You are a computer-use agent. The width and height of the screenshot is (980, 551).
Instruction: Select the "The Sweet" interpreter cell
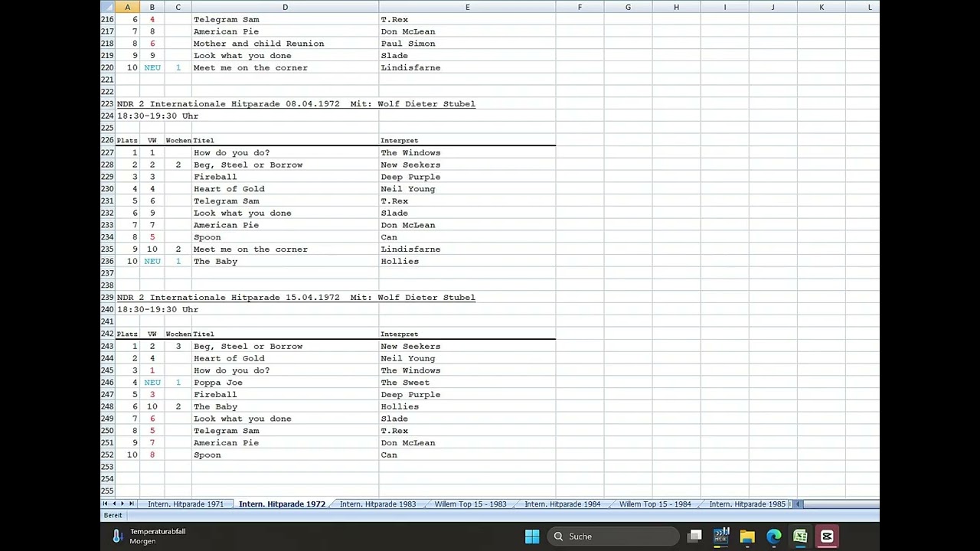405,383
